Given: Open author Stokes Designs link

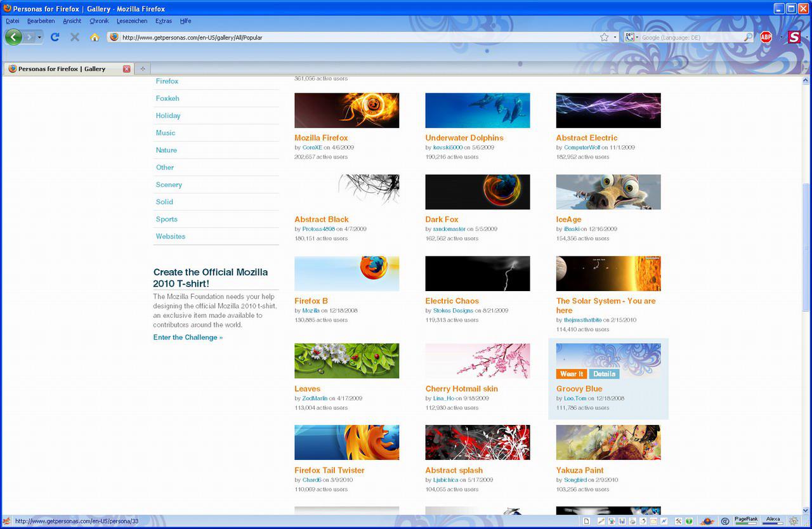Looking at the screenshot, I should [453, 311].
